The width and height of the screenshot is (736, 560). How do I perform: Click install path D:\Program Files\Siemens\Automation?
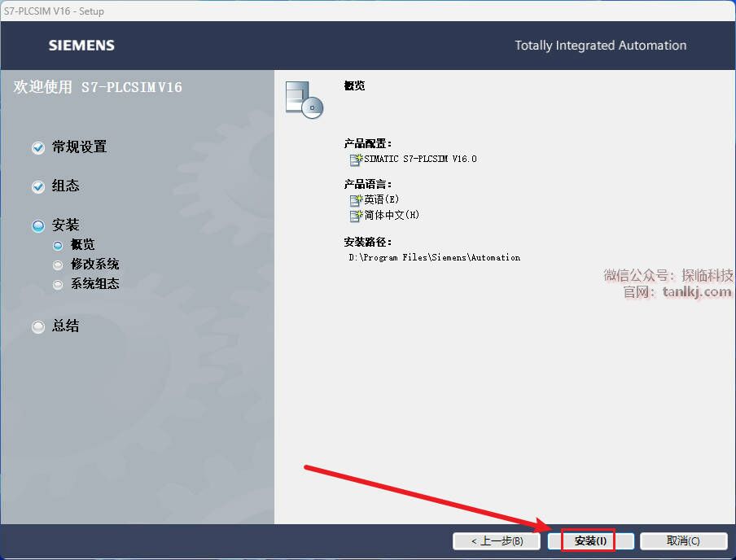[434, 257]
